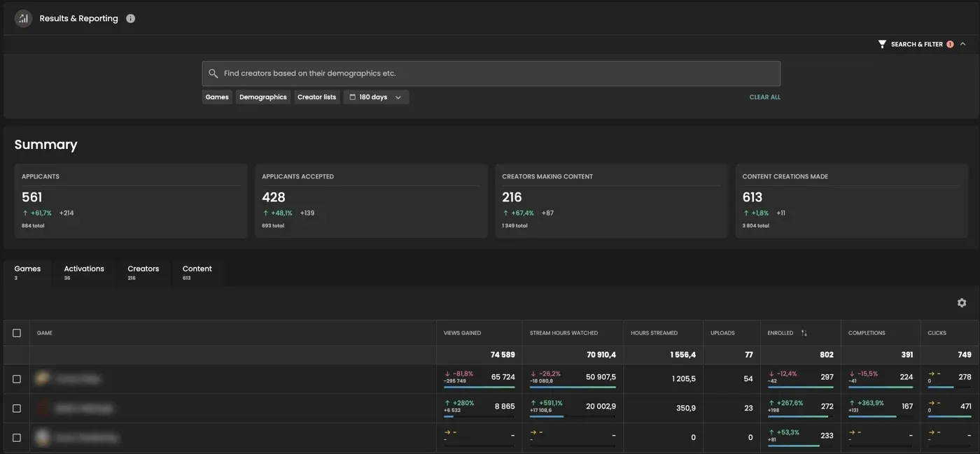Click the COMPLETIONS column header
This screenshot has height=454, width=980.
click(x=867, y=333)
